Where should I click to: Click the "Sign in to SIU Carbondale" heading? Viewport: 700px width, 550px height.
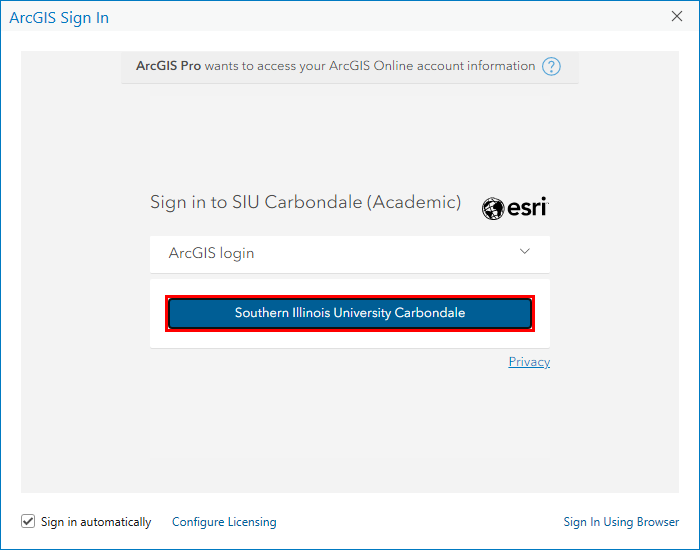[256, 202]
